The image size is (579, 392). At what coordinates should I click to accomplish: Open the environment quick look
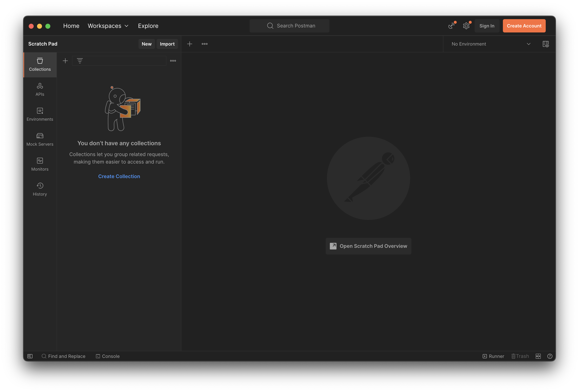click(546, 44)
